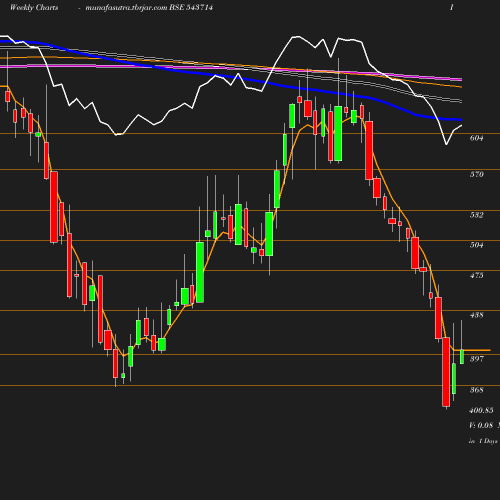Click the 368 price axis label
This screenshot has width=500, height=500.
tap(476, 390)
